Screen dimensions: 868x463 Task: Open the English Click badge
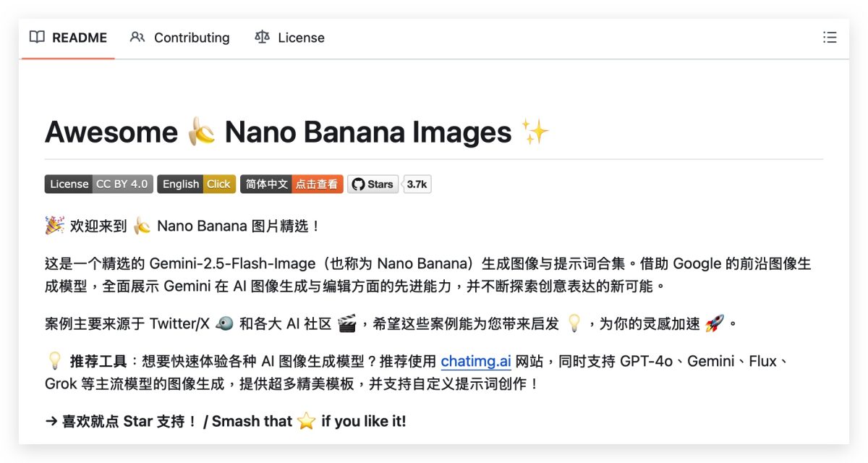pos(196,184)
